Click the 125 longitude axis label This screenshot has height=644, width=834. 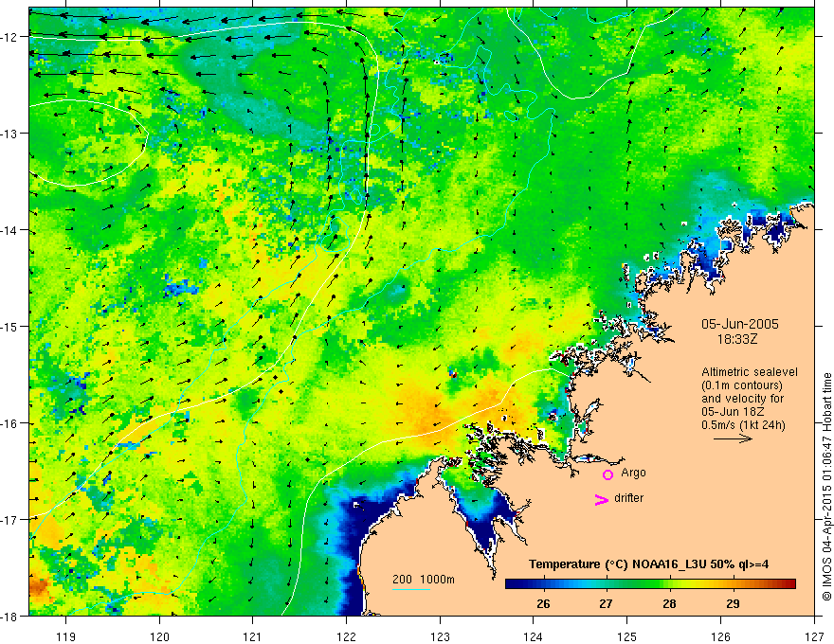[x=627, y=636]
